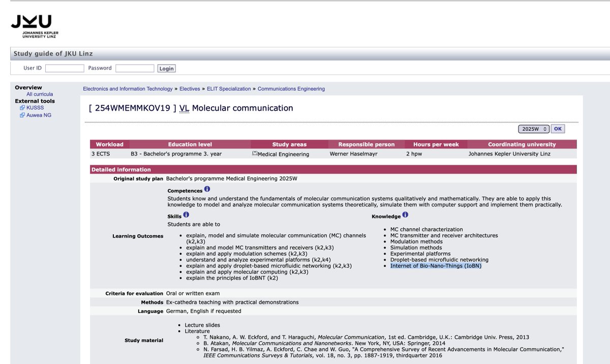Click the Language label
610x364 pixels.
(x=150, y=311)
